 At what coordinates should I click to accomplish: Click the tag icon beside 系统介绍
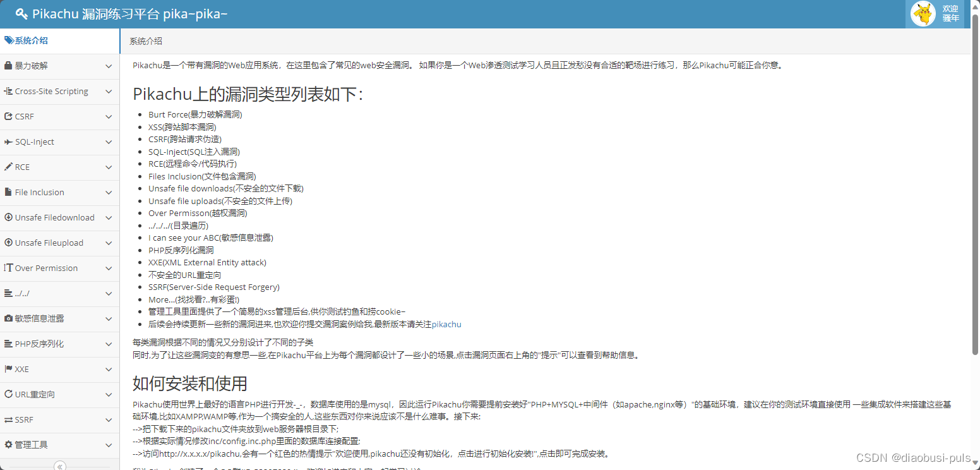coord(9,40)
